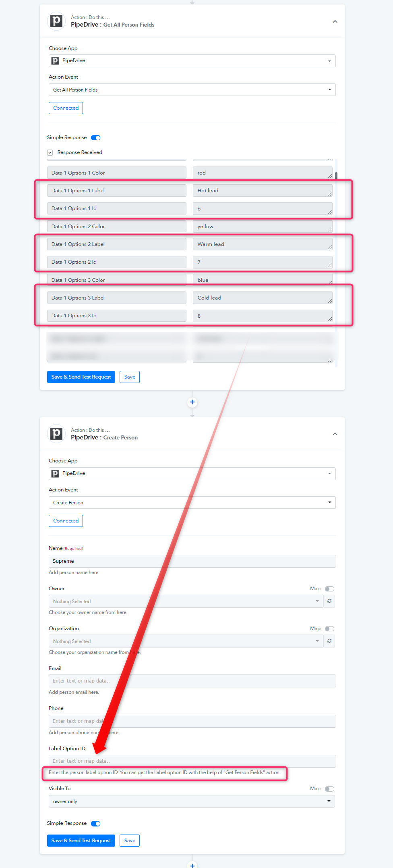Click the '8' Options 3 Id value

point(263,316)
